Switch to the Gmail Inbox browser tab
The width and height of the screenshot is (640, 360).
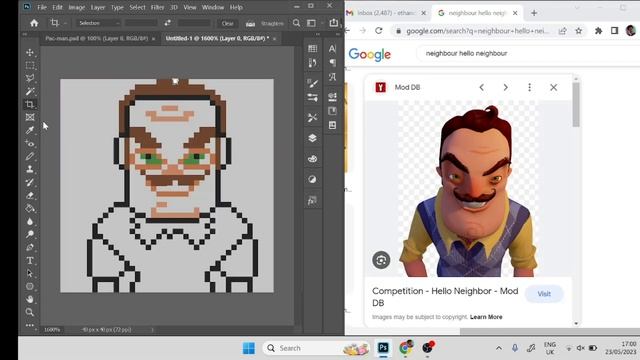click(x=386, y=13)
